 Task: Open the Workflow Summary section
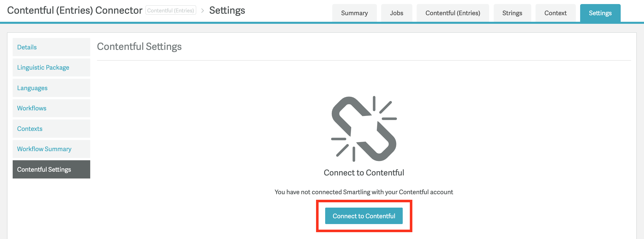(x=44, y=149)
